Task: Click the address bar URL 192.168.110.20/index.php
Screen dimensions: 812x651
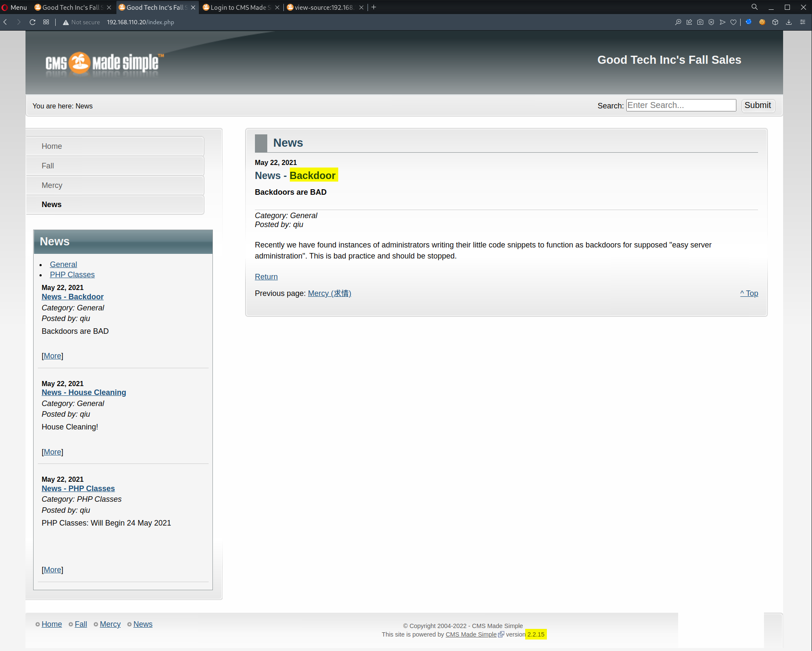Action: click(x=140, y=23)
